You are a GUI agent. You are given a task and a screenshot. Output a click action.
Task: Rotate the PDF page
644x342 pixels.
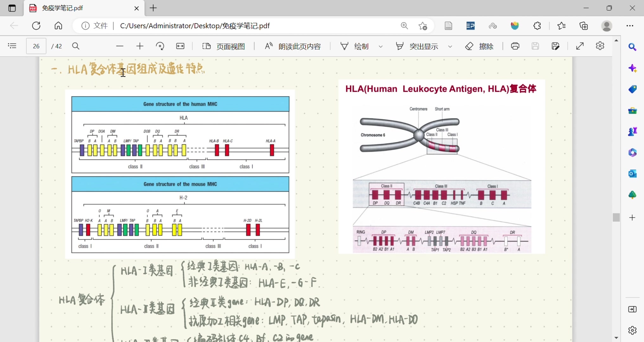point(160,46)
